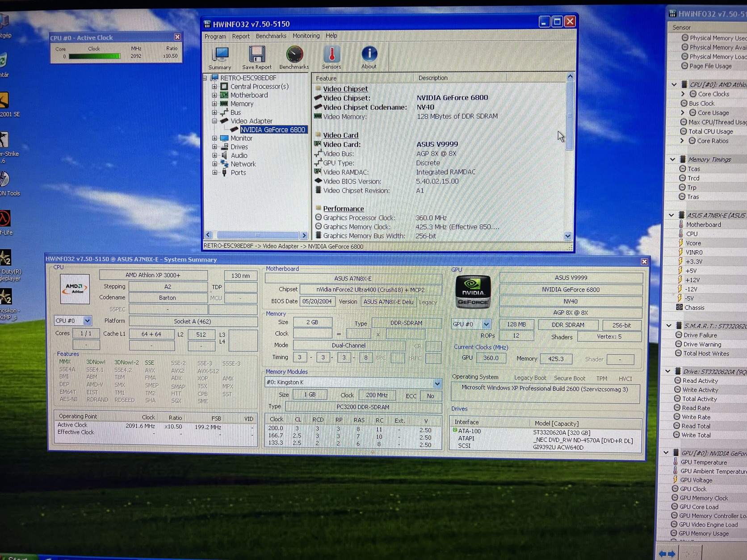Collapse the ASUS A7N8X-E sensor group
747x560 pixels.
[671, 215]
